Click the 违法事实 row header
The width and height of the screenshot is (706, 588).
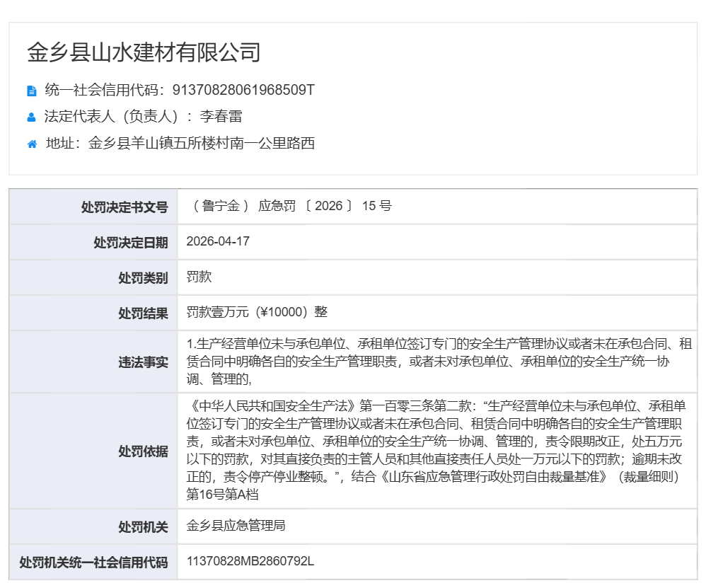click(x=143, y=362)
